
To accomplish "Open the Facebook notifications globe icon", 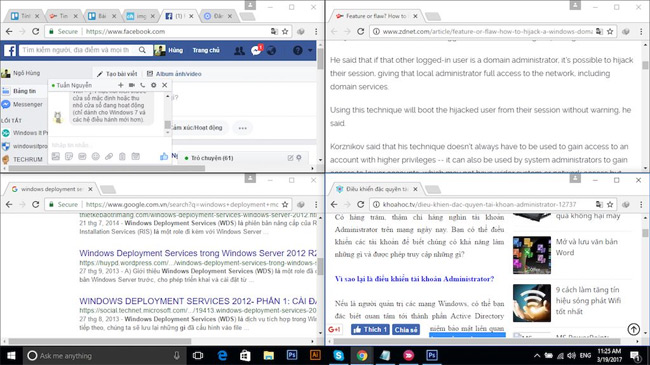I will point(272,51).
